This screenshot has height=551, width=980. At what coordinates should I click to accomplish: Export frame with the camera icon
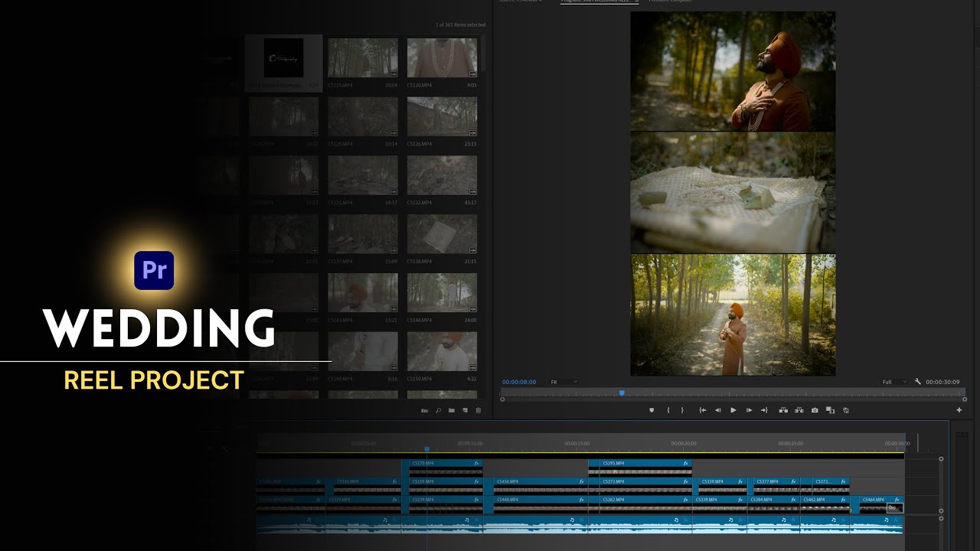tap(815, 410)
